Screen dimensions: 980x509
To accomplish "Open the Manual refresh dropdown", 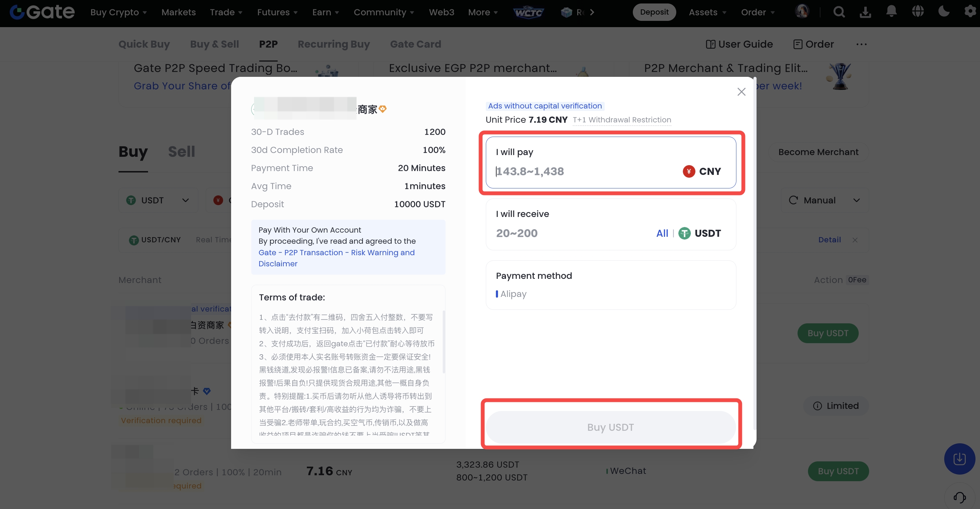I will [824, 200].
